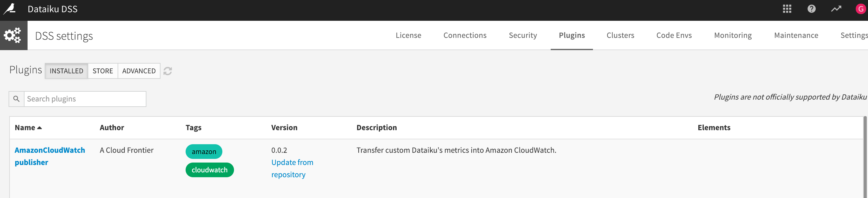Click the cloudwatch tag badge
The image size is (868, 198).
point(209,170)
